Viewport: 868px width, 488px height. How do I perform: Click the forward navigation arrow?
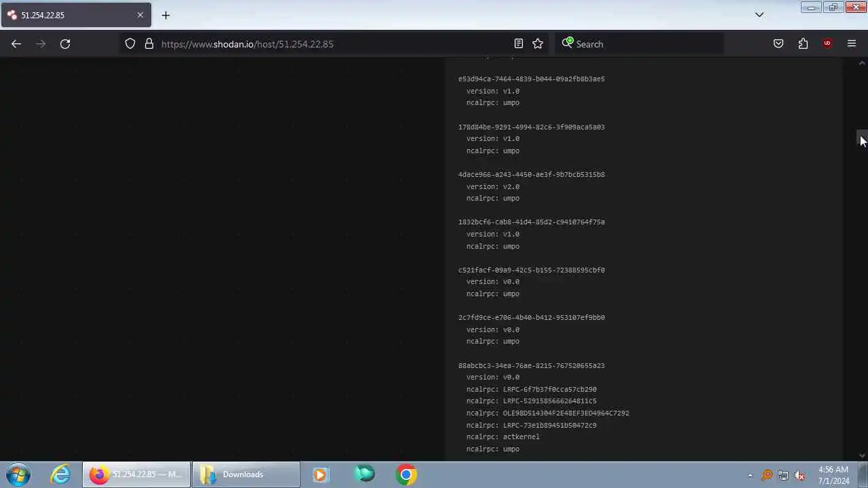[41, 44]
